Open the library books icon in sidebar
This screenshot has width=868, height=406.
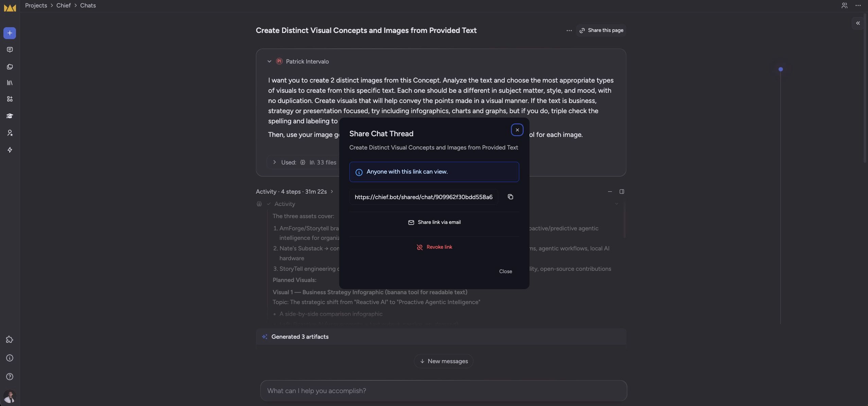(10, 83)
